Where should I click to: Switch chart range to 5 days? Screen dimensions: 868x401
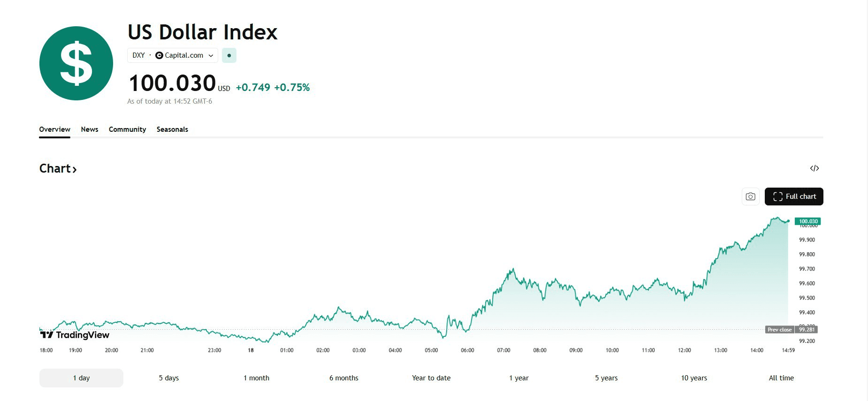point(169,378)
